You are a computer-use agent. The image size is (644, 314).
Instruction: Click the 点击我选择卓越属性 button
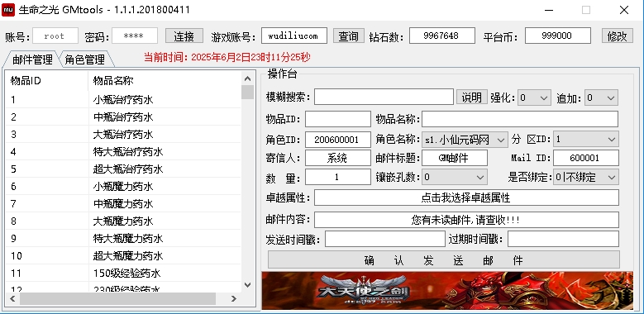[x=466, y=197]
